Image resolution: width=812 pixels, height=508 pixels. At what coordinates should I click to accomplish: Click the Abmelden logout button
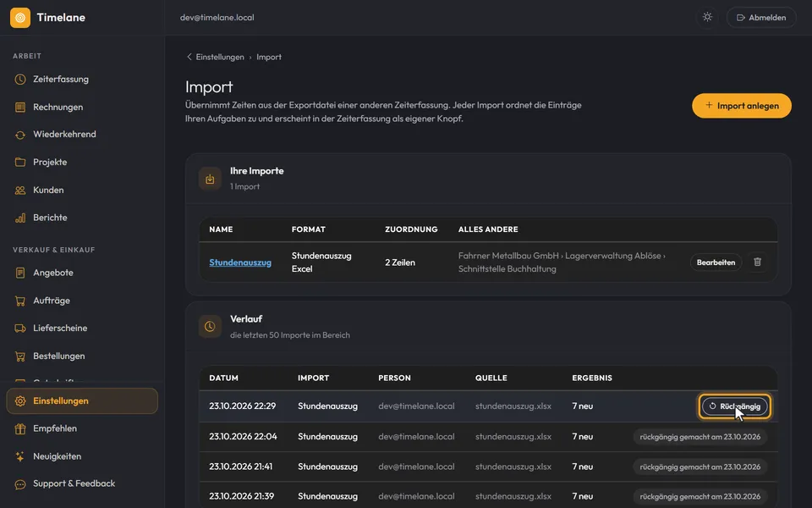point(761,18)
